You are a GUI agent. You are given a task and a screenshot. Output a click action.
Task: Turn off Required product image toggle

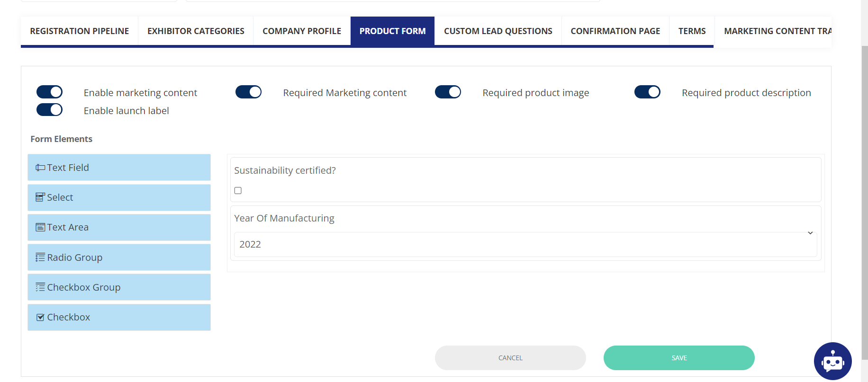click(448, 92)
